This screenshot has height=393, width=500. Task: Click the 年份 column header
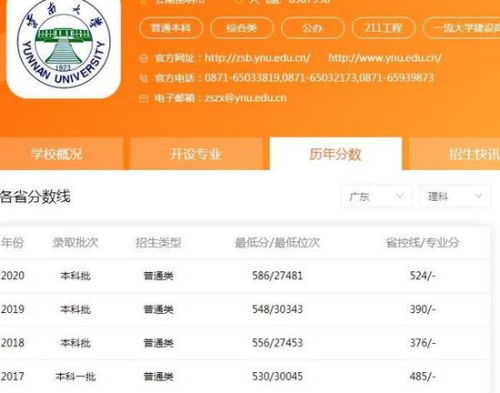pos(12,243)
